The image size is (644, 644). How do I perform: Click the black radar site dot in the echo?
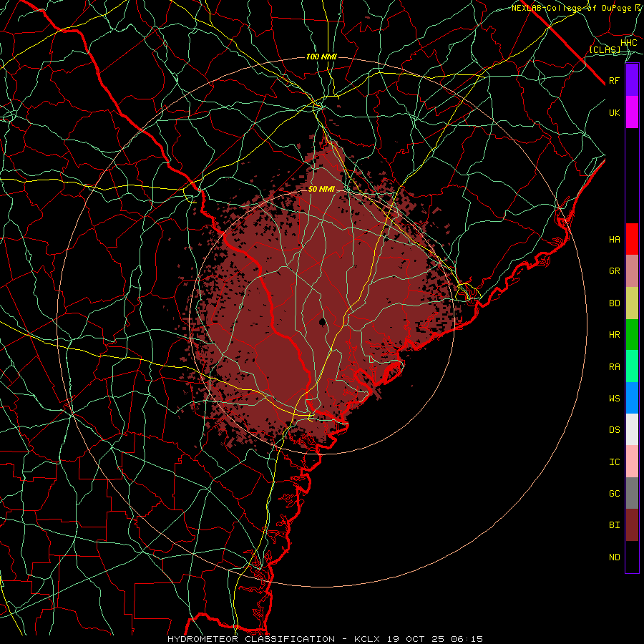click(323, 321)
